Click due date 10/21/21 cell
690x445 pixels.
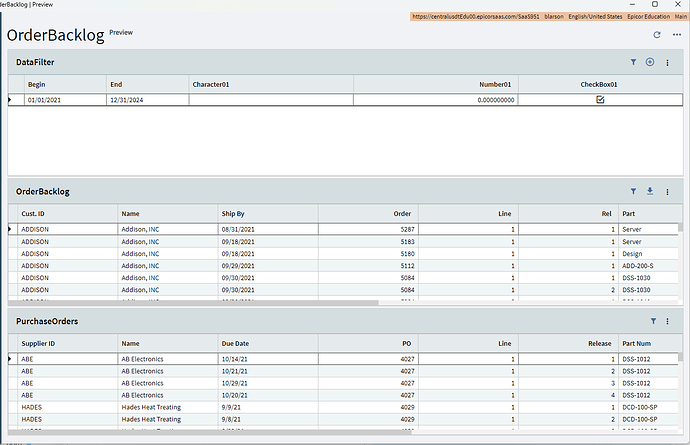coord(268,371)
